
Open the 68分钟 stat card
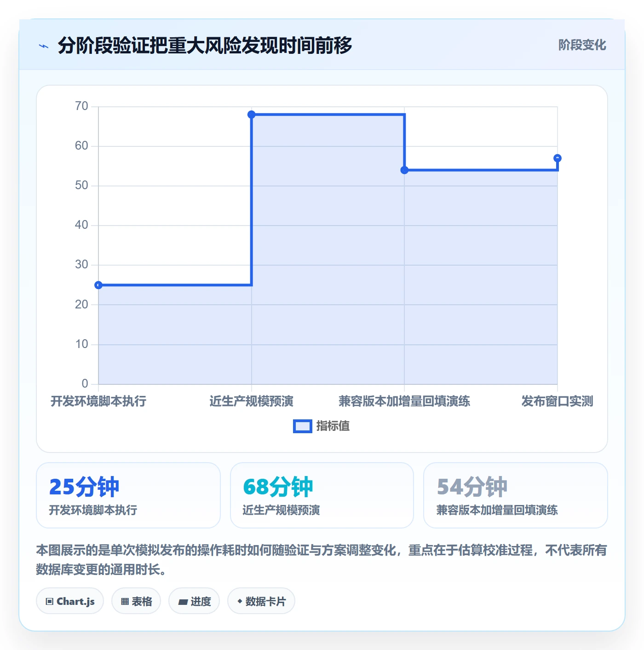coord(322,495)
